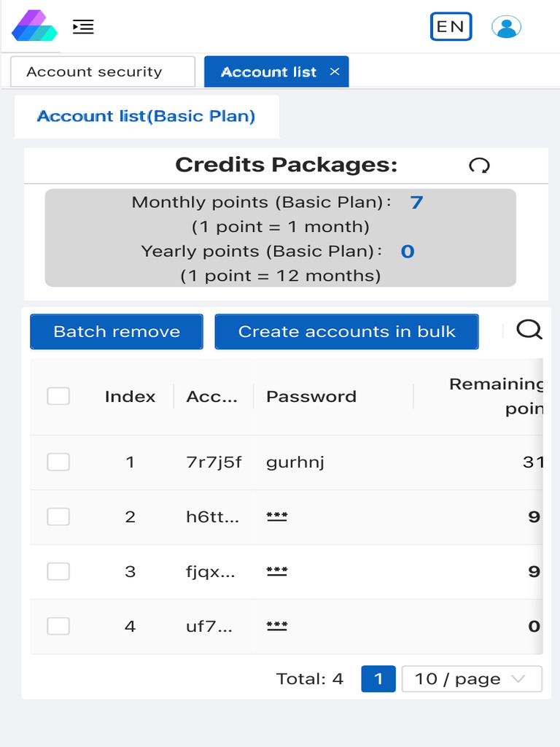Click account name h6tt...

pyautogui.click(x=212, y=517)
